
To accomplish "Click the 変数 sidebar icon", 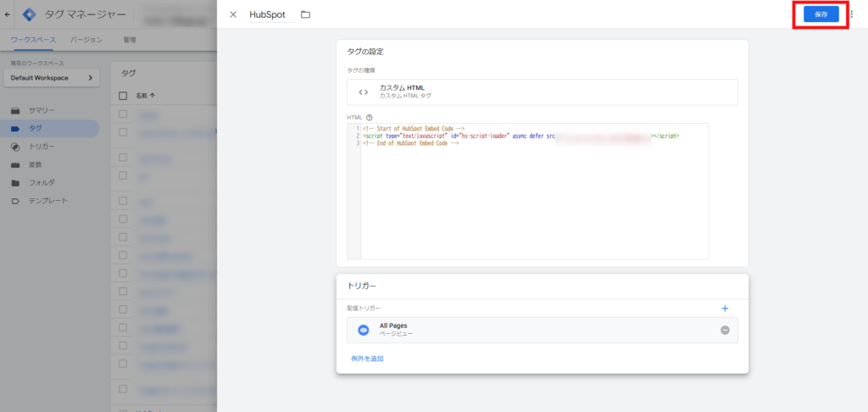I will pyautogui.click(x=15, y=165).
